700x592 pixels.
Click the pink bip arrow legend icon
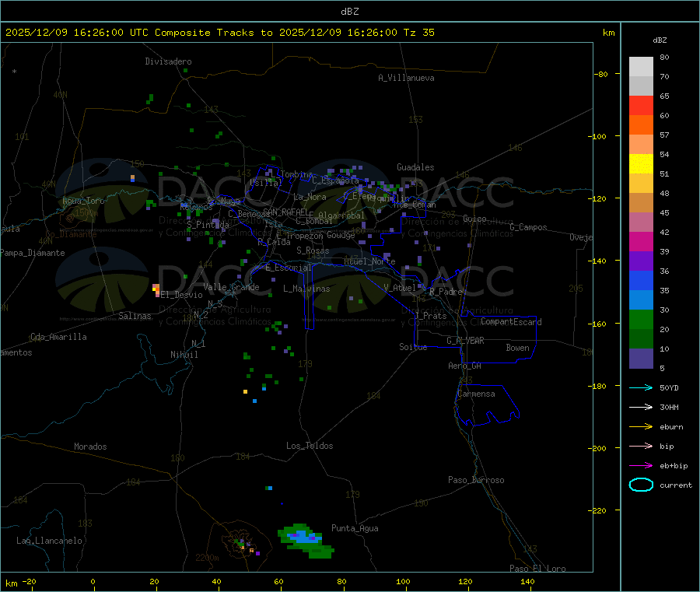coord(641,446)
